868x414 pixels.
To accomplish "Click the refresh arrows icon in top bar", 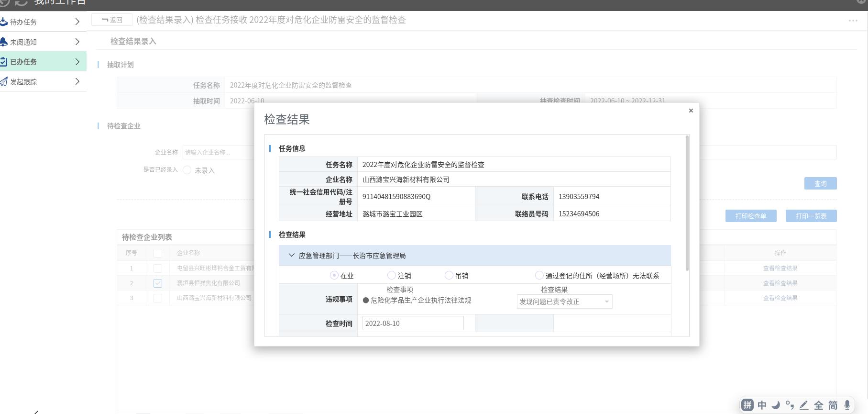I will [21, 2].
